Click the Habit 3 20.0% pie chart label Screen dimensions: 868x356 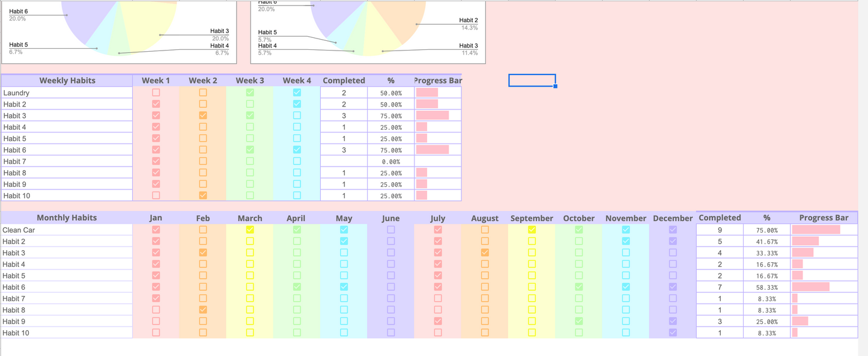pos(219,34)
